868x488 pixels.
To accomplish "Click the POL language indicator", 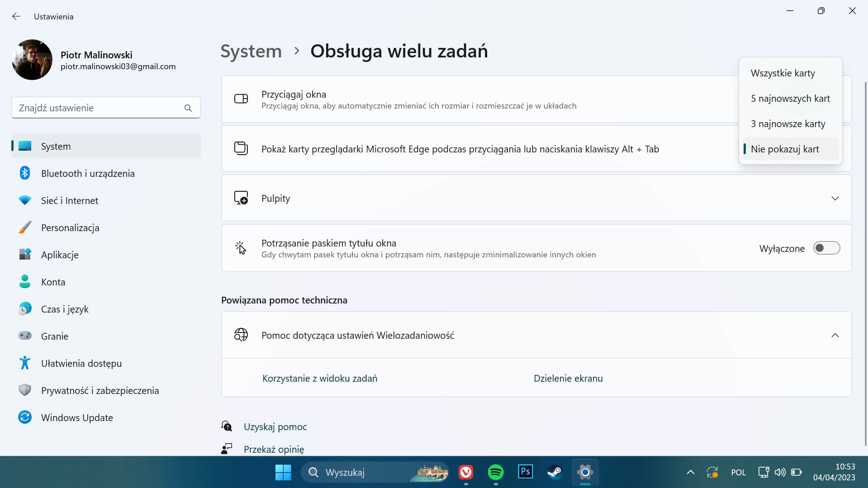I will click(738, 472).
